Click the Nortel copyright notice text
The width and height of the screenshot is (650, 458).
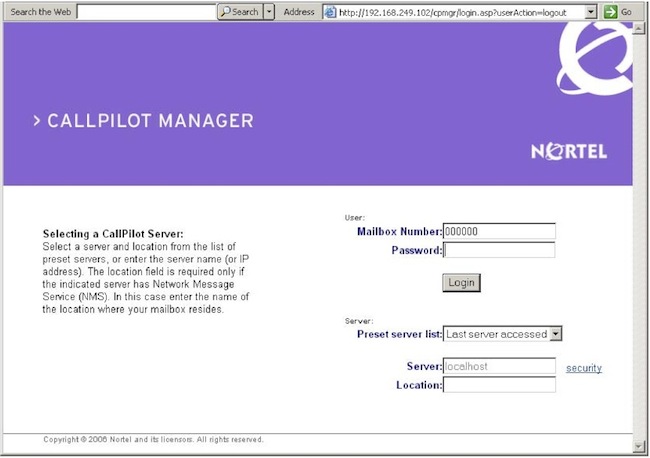tap(153, 439)
